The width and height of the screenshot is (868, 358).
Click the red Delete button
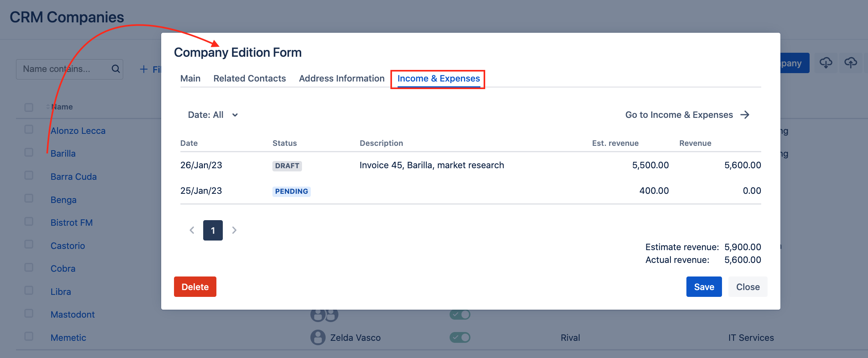click(x=195, y=287)
